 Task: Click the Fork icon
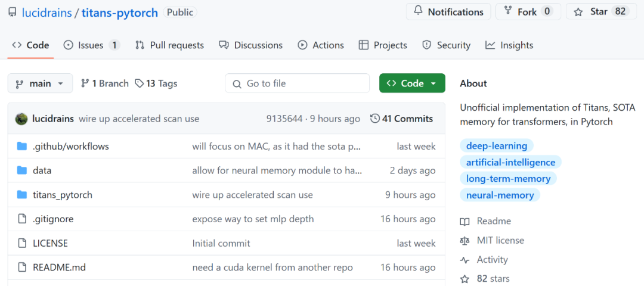[x=508, y=11]
